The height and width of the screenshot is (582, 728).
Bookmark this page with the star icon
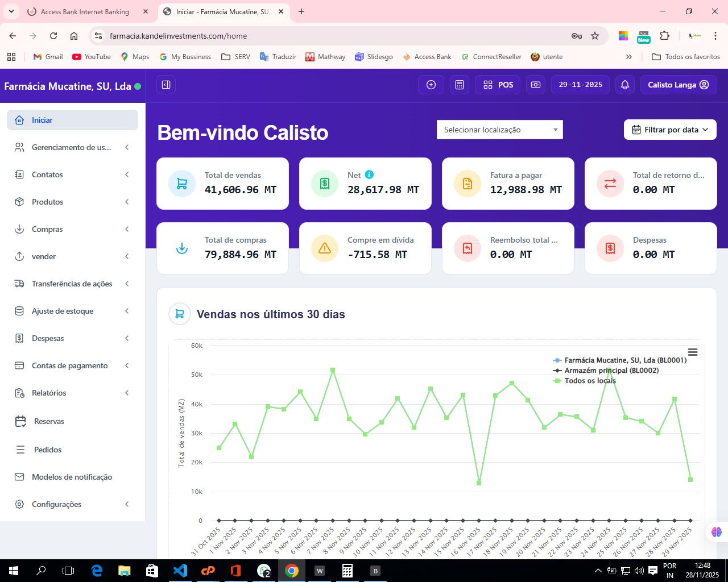595,36
